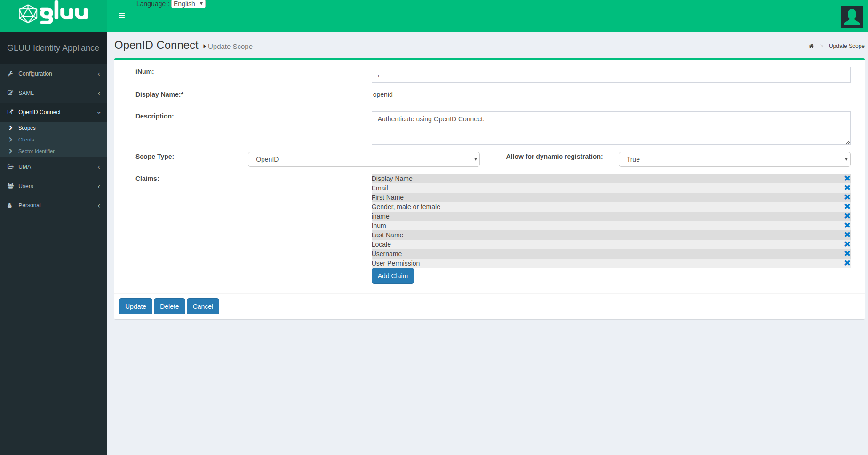Click the Gluu logo
The height and width of the screenshot is (455, 868).
tap(53, 13)
